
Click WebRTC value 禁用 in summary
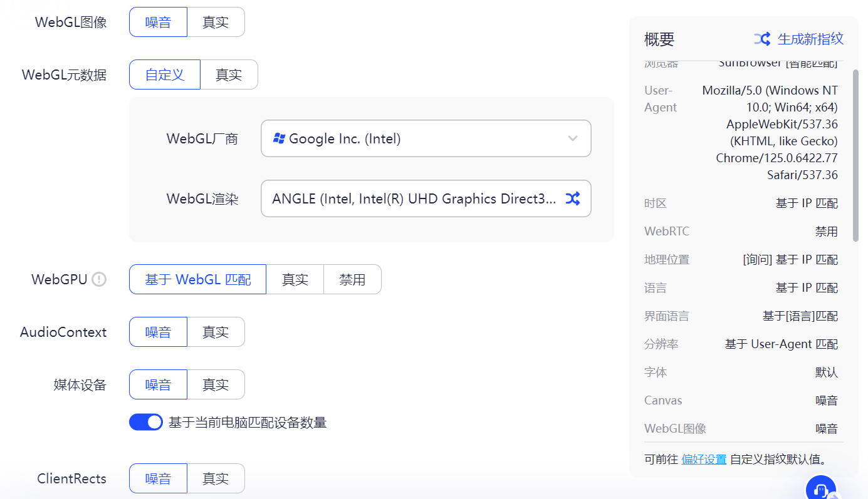point(827,232)
